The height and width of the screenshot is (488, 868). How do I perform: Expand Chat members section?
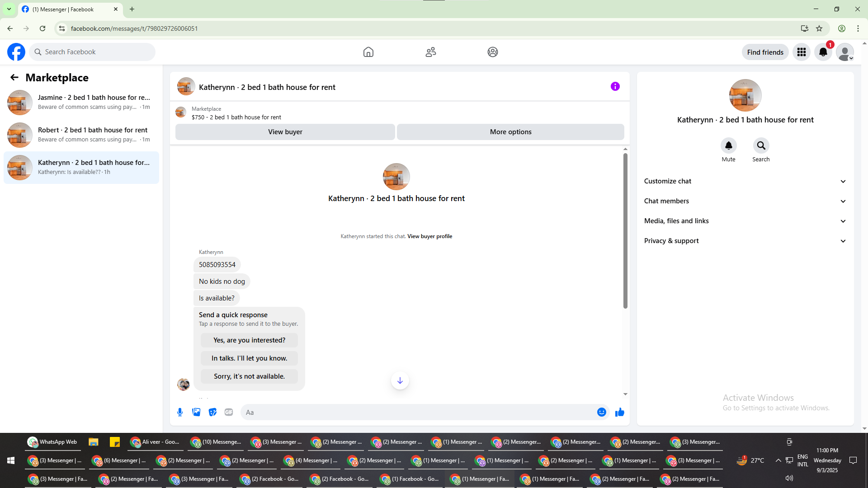click(x=745, y=201)
